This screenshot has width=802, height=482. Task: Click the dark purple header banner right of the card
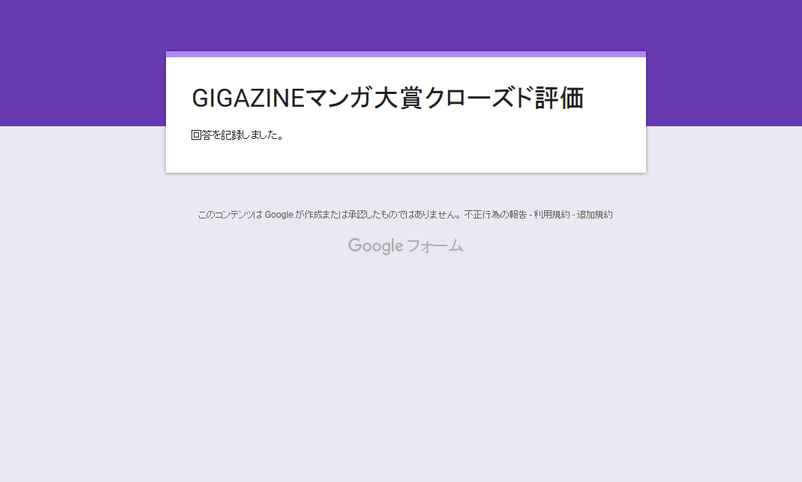click(725, 62)
